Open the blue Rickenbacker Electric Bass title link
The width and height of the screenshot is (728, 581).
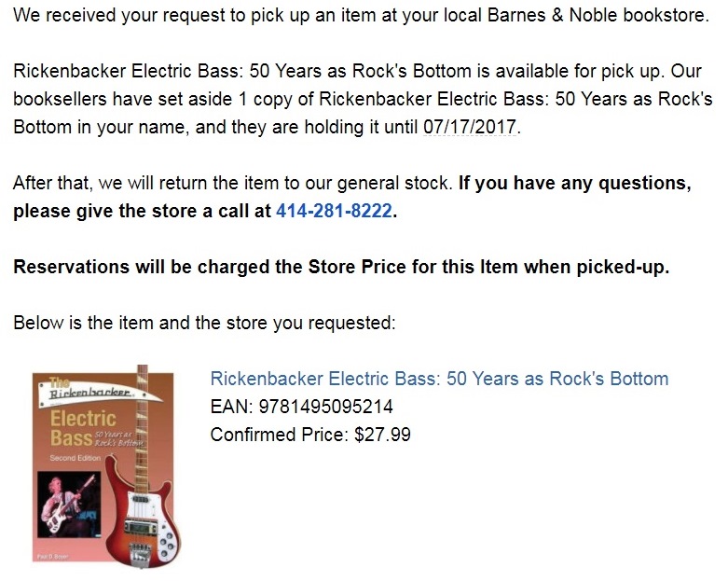[x=439, y=379]
